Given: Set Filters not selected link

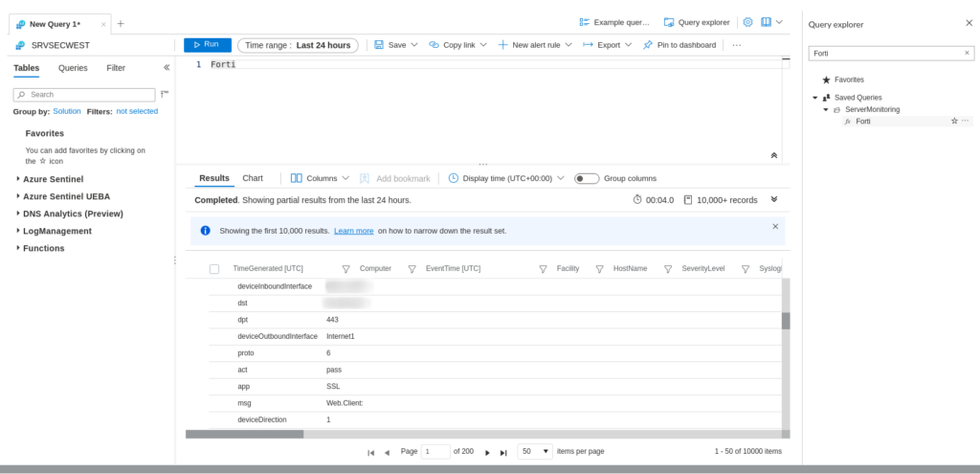Looking at the screenshot, I should 137,111.
